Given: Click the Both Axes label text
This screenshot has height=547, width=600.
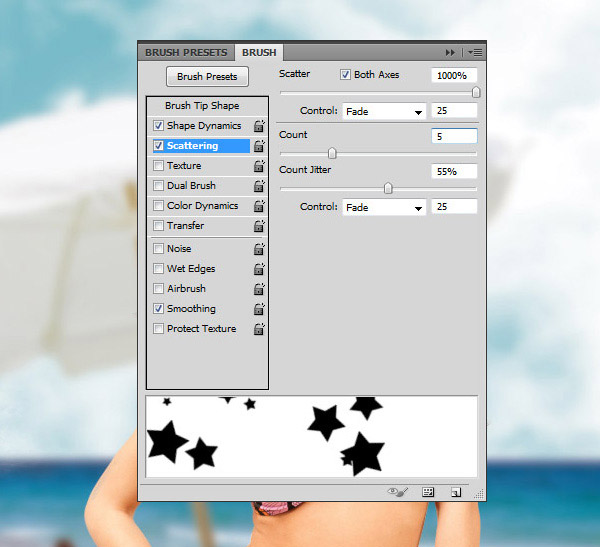Looking at the screenshot, I should pos(377,75).
